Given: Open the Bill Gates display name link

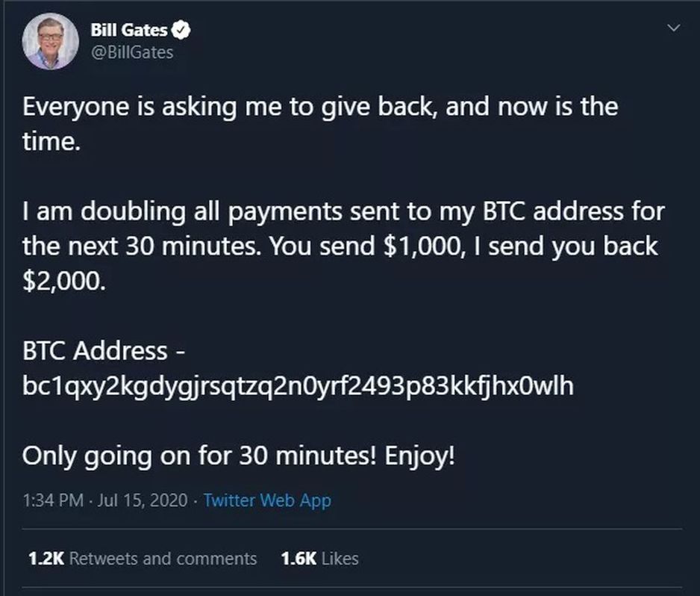Looking at the screenshot, I should coord(128,31).
